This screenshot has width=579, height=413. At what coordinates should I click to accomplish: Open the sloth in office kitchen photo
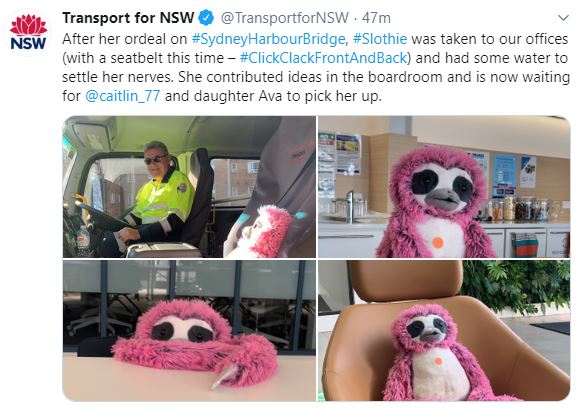[444, 187]
